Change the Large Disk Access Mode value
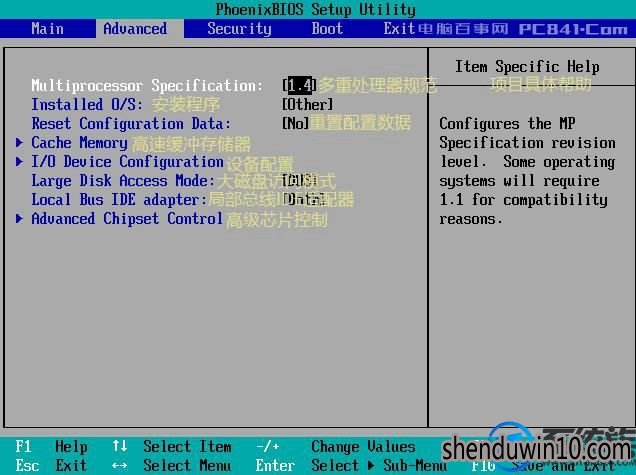636x475 pixels. tap(299, 180)
